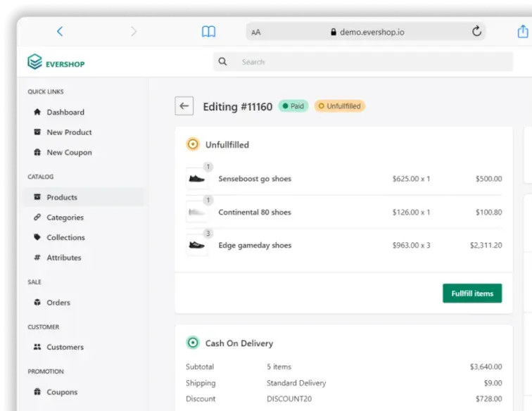Open Dashboard from quick links

point(65,112)
